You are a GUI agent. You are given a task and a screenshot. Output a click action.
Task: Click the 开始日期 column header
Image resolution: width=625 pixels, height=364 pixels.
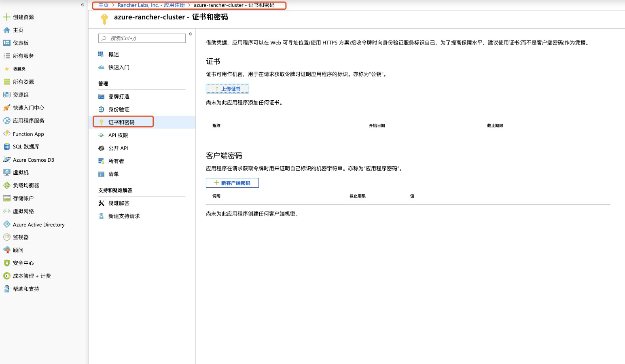point(377,126)
